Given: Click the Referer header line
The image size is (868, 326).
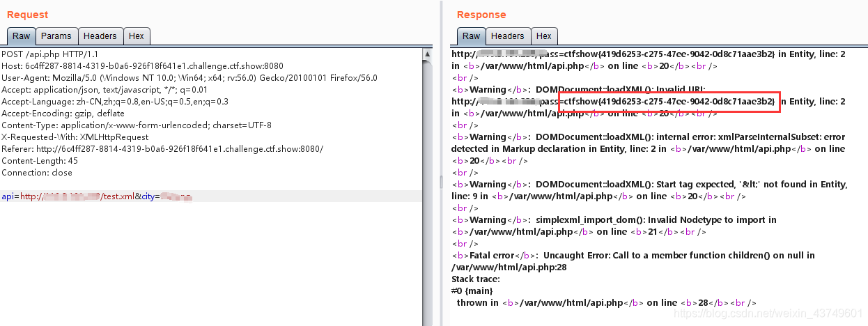Looking at the screenshot, I should click(162, 149).
